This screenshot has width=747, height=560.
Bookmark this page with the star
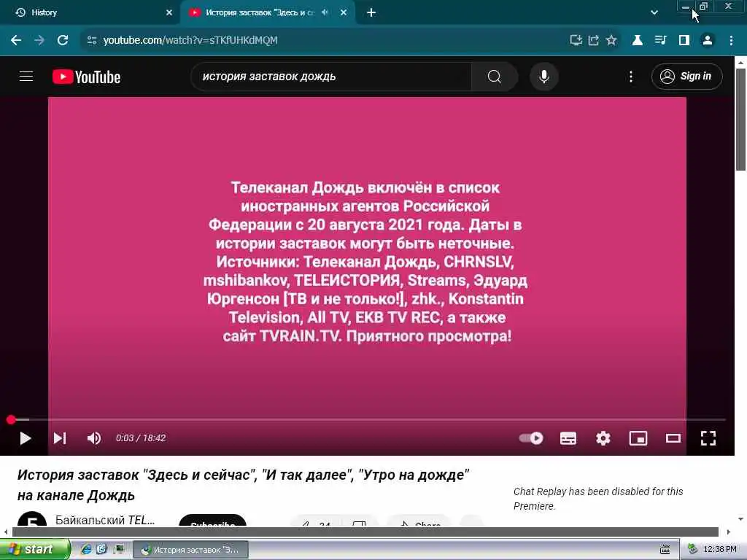[611, 41]
